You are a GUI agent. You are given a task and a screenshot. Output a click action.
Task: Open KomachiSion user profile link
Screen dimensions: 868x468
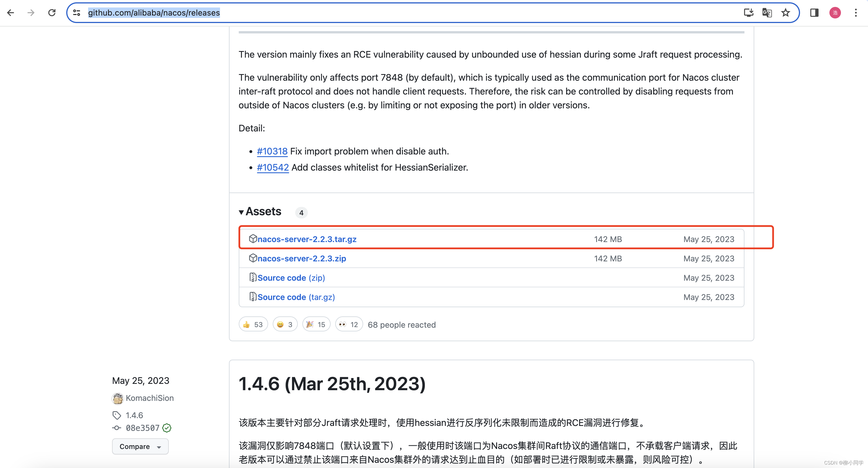(x=149, y=398)
